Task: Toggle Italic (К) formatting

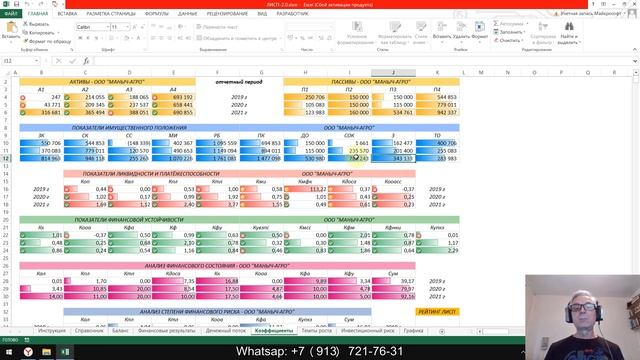Action: coord(88,38)
